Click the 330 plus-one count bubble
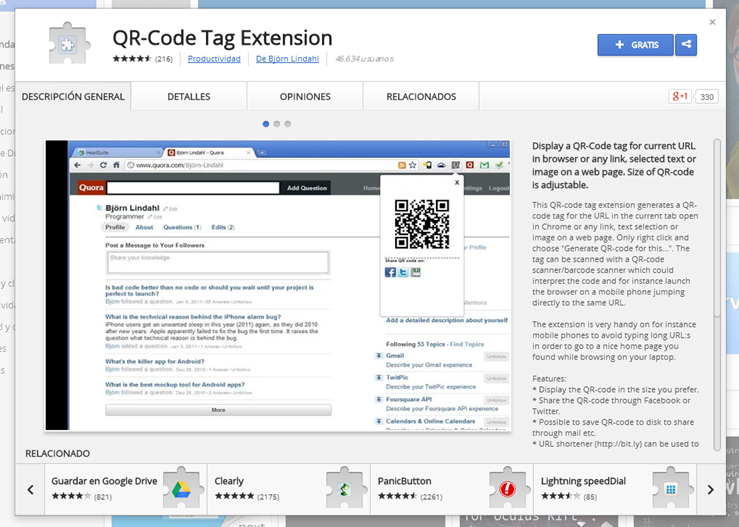This screenshot has width=739, height=527. pyautogui.click(x=706, y=97)
